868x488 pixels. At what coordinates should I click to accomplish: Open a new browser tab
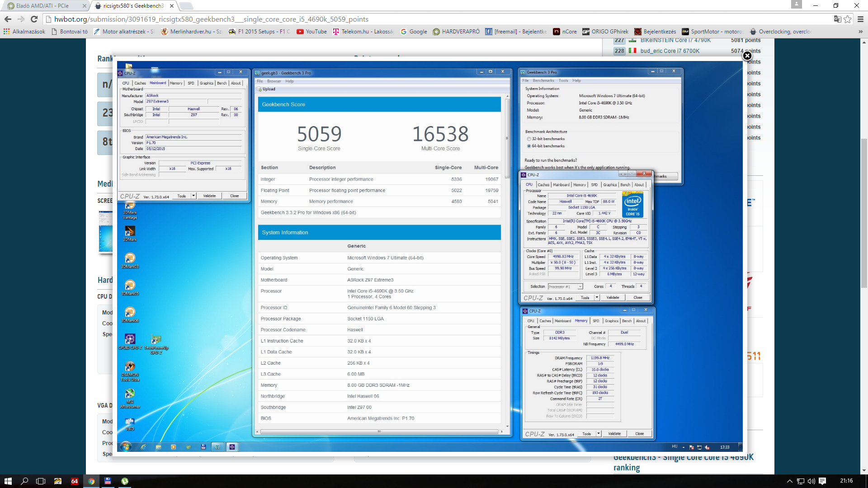[186, 6]
